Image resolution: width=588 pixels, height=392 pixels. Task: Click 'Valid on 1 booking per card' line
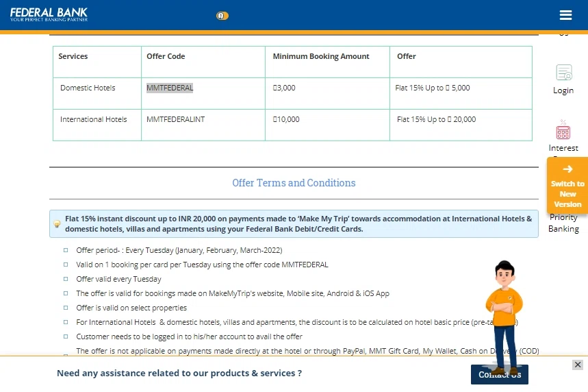coord(202,265)
